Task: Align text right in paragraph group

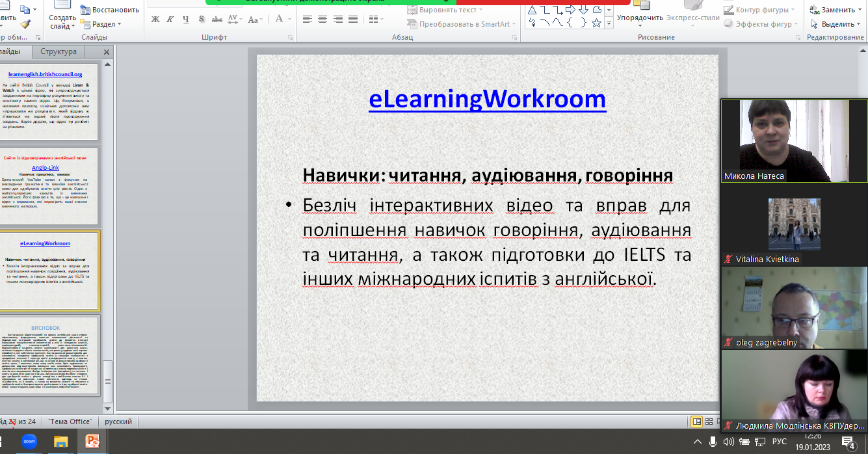Action: point(337,19)
